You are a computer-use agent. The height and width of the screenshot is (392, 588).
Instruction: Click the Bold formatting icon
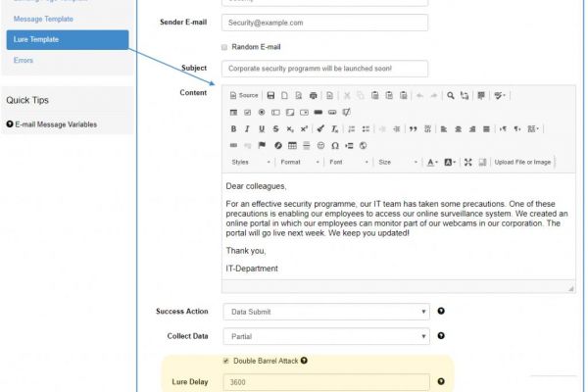click(233, 129)
